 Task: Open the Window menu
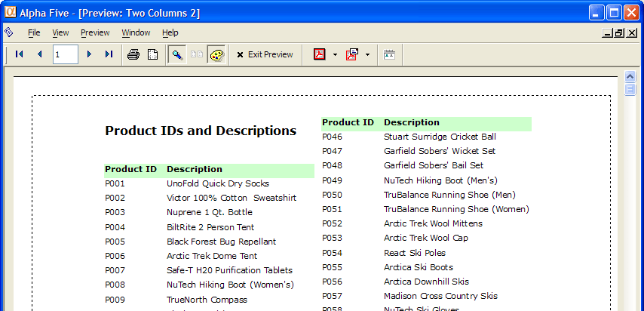(x=136, y=32)
